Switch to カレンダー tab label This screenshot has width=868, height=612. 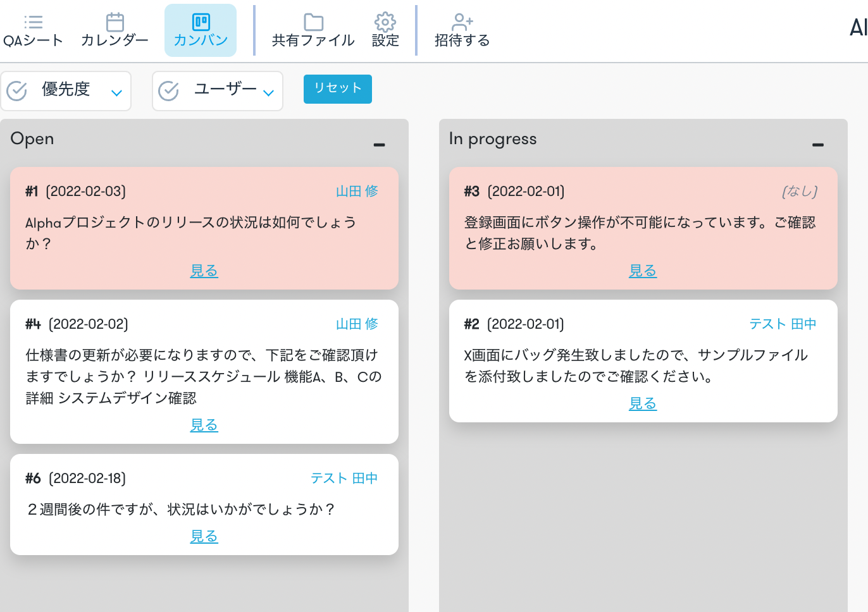pyautogui.click(x=115, y=40)
